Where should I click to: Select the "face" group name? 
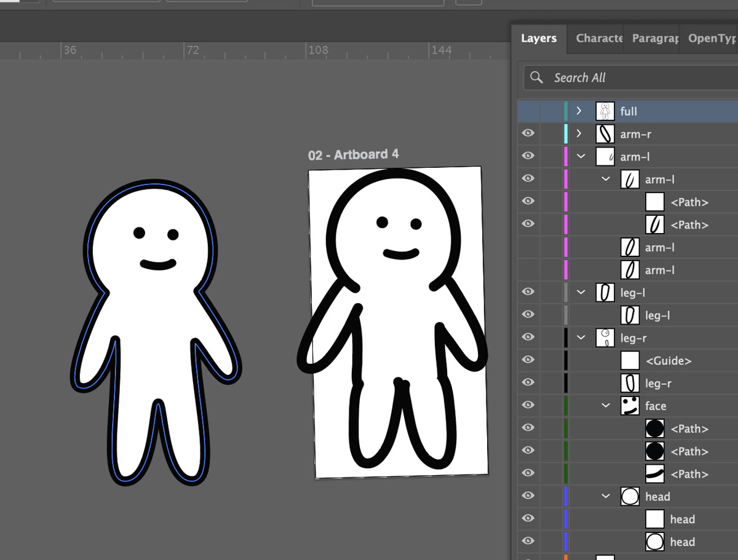click(x=656, y=406)
